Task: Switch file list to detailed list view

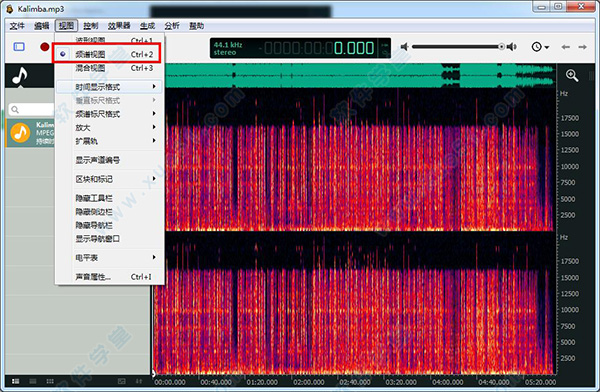Action: point(16,381)
